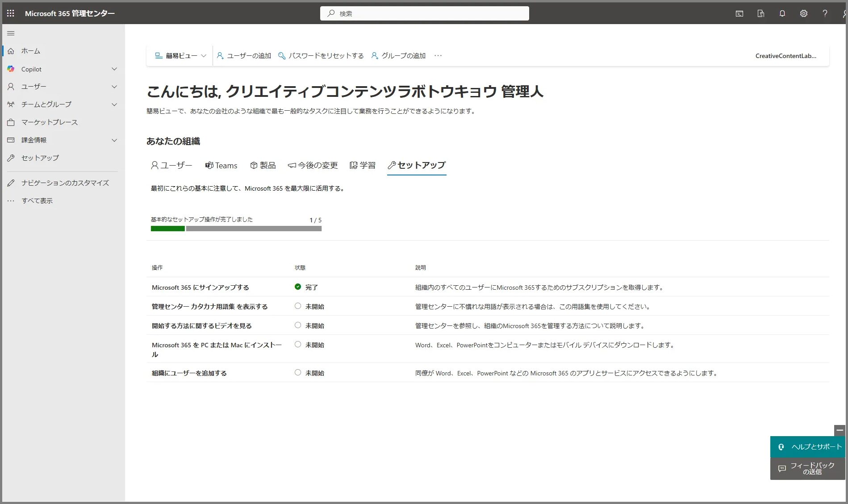Expand the Copilot sidebar chevron
The height and width of the screenshot is (504, 848).
tap(114, 69)
